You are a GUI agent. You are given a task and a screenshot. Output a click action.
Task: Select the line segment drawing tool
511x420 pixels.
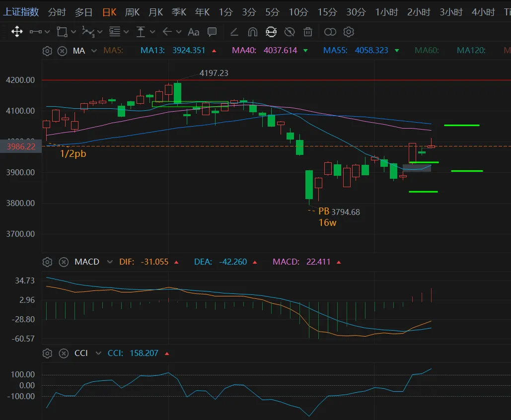point(36,32)
